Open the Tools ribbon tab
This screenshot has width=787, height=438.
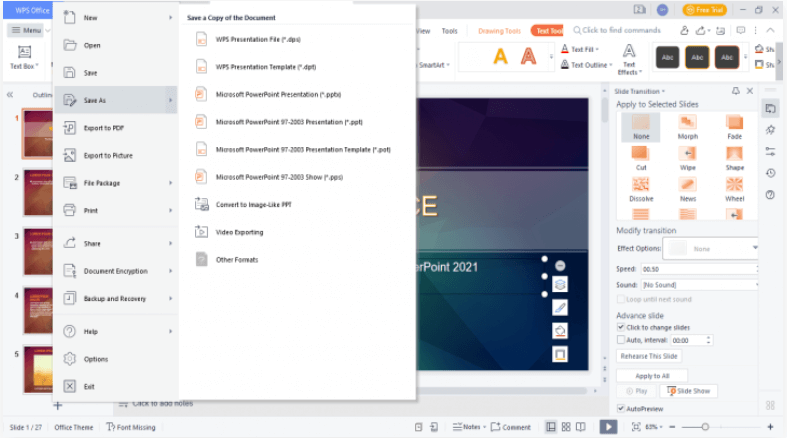[x=449, y=31]
